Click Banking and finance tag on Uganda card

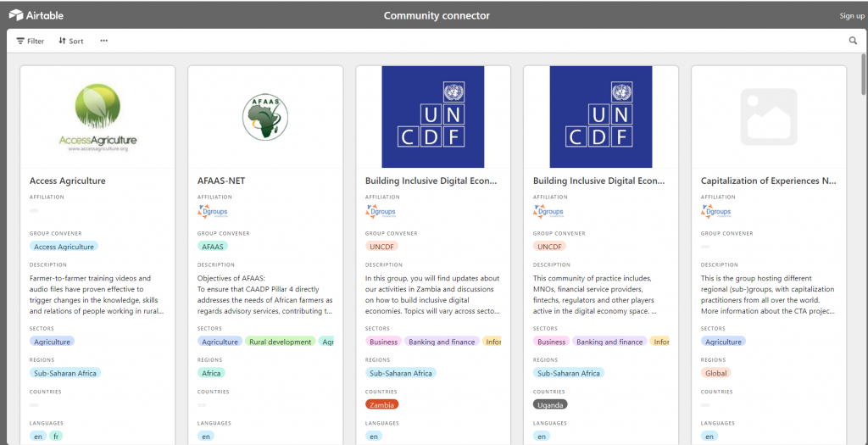coord(609,342)
